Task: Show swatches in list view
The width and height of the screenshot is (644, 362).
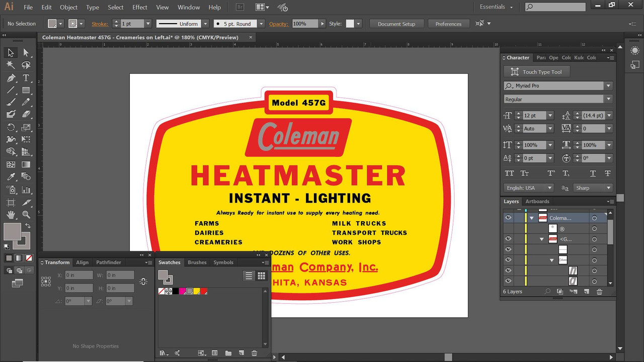Action: point(249,276)
